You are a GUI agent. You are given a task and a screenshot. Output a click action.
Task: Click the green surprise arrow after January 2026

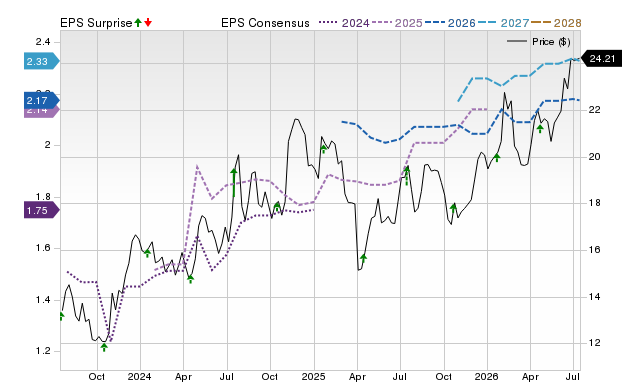[x=497, y=157]
